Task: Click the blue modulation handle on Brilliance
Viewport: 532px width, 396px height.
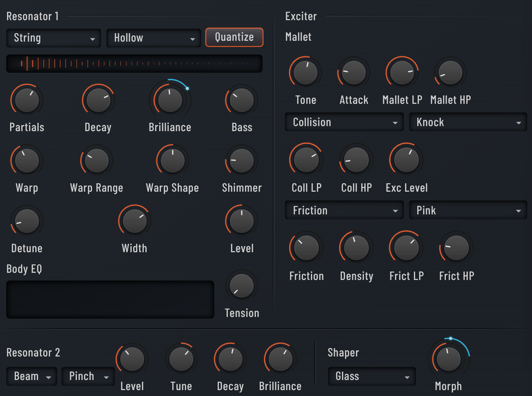Action: point(187,89)
